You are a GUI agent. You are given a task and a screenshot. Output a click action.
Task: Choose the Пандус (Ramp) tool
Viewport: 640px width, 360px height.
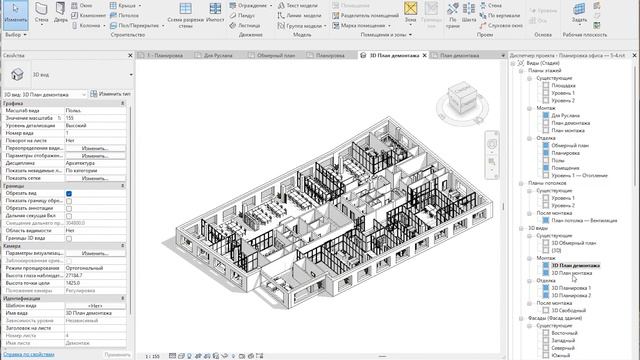click(242, 16)
